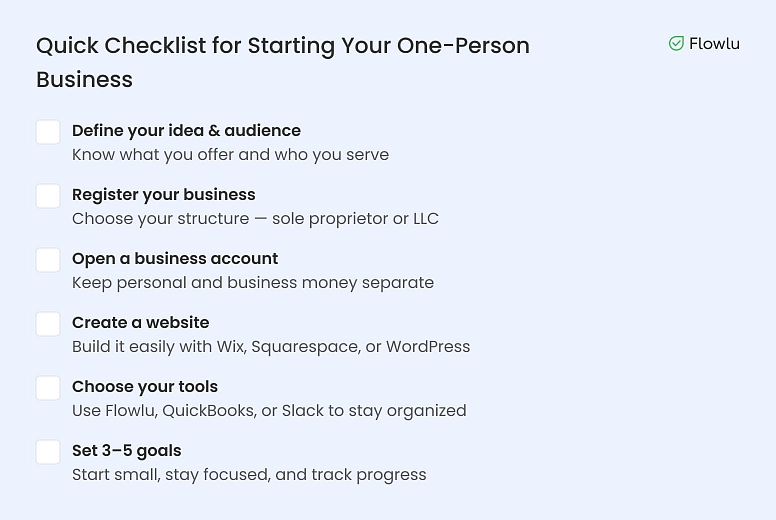
Task: Select the 'Define your idea & audience' heading
Action: (x=186, y=131)
